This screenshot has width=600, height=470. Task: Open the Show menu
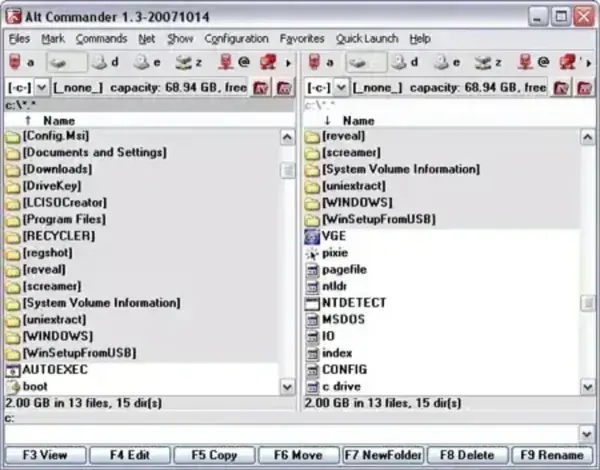pyautogui.click(x=180, y=39)
